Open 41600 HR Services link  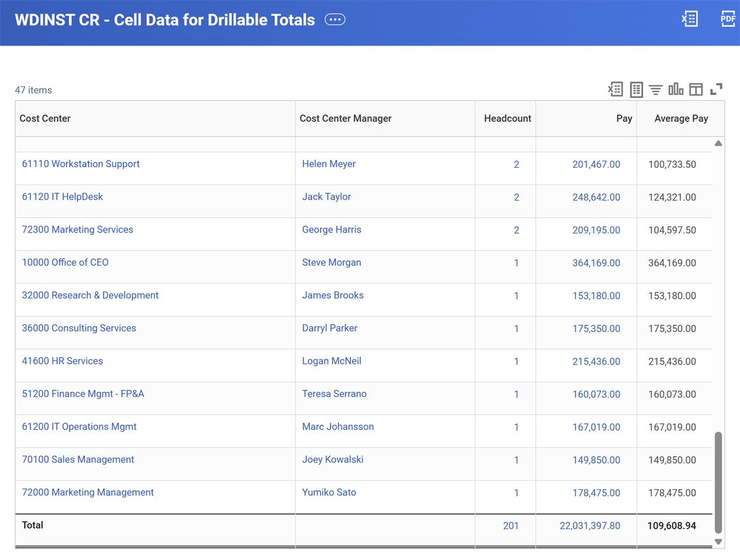[62, 361]
